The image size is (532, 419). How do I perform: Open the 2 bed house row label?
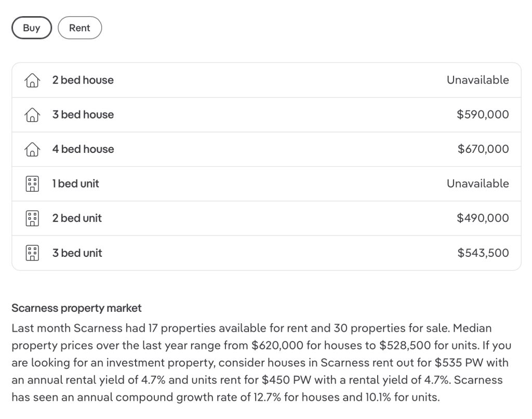(83, 80)
